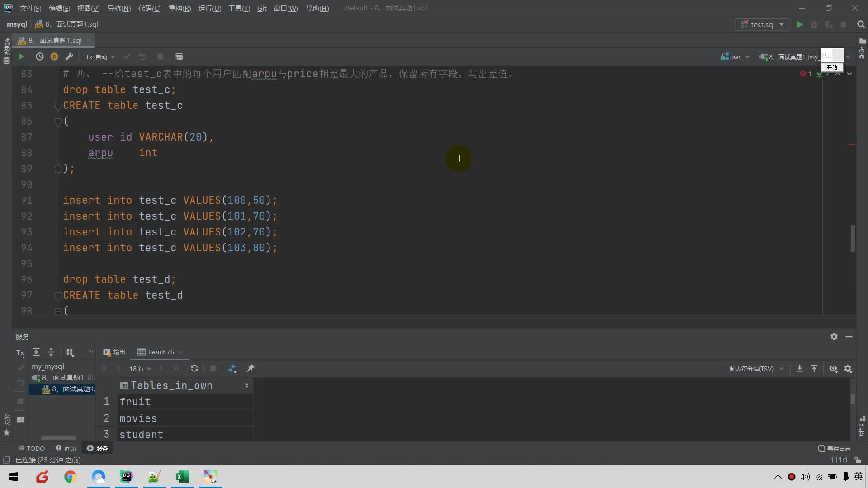Open result grid settings gear icon
Image resolution: width=868 pixels, height=488 pixels.
(848, 369)
